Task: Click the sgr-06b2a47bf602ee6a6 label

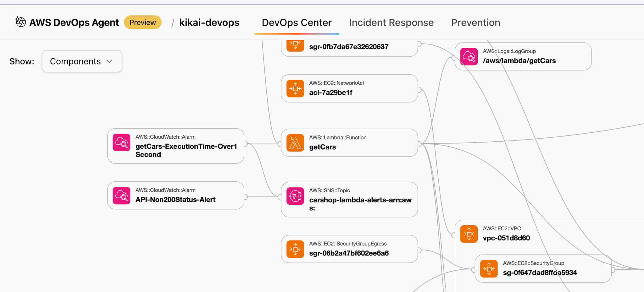Action: click(349, 253)
